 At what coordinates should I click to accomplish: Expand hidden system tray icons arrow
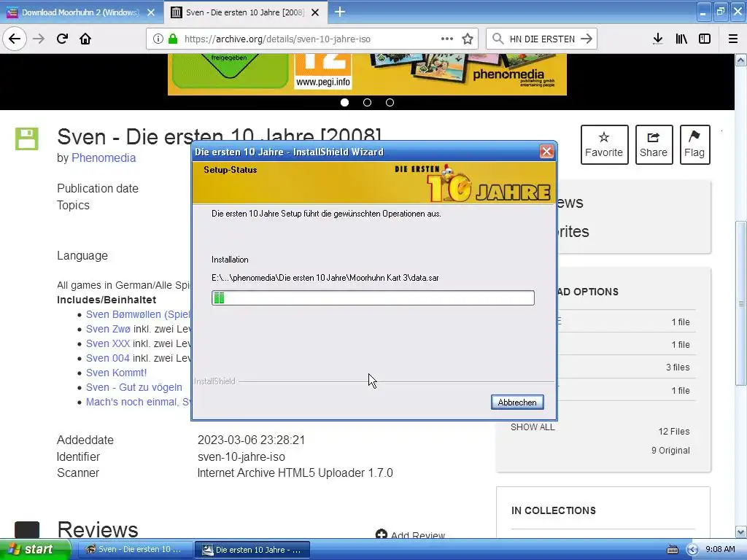(x=692, y=550)
